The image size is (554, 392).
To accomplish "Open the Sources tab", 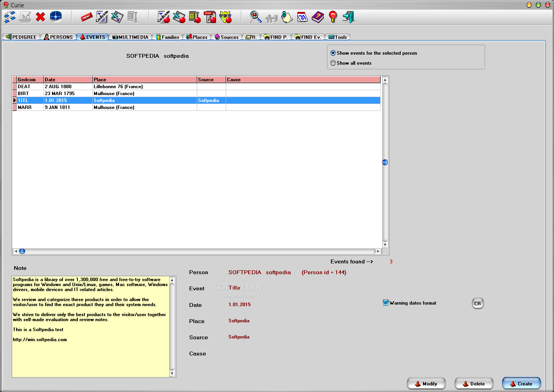I will click(227, 37).
